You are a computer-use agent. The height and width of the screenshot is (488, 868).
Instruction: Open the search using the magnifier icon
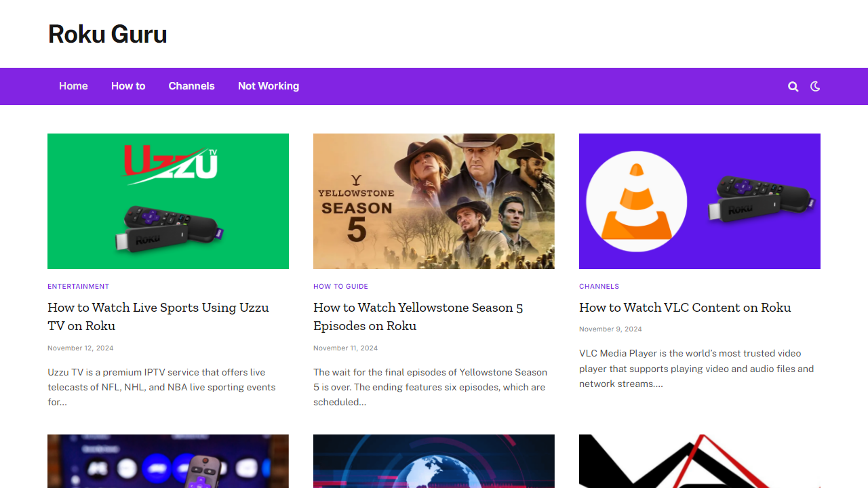point(793,86)
